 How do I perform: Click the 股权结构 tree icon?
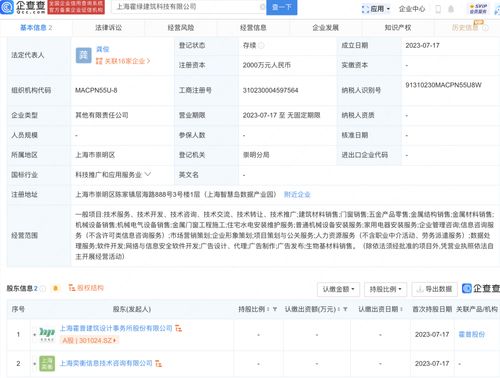click(x=71, y=288)
